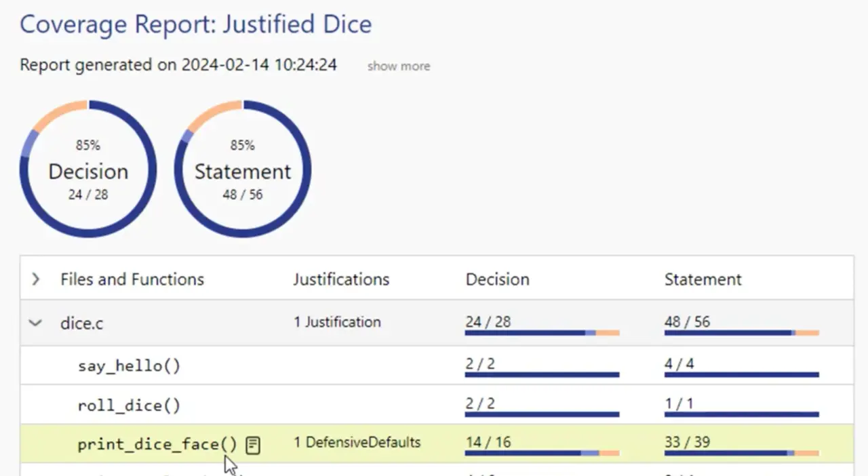Viewport: 868px width, 476px height.
Task: Click print_dice_face() Statement bar 33 / 39
Action: point(741,452)
